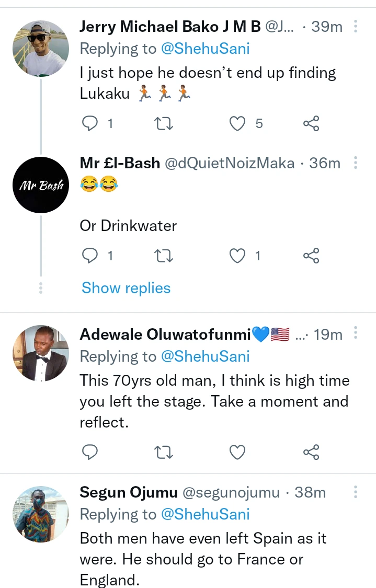Viewport: 376px width, 588px height.
Task: Reply to Jerry Michael Bako's tweet
Action: pos(90,123)
